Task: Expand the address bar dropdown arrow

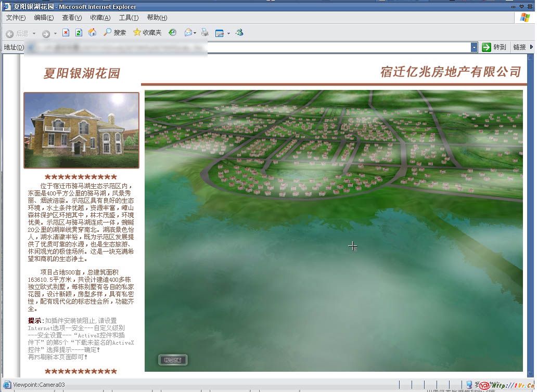Action: click(x=474, y=47)
